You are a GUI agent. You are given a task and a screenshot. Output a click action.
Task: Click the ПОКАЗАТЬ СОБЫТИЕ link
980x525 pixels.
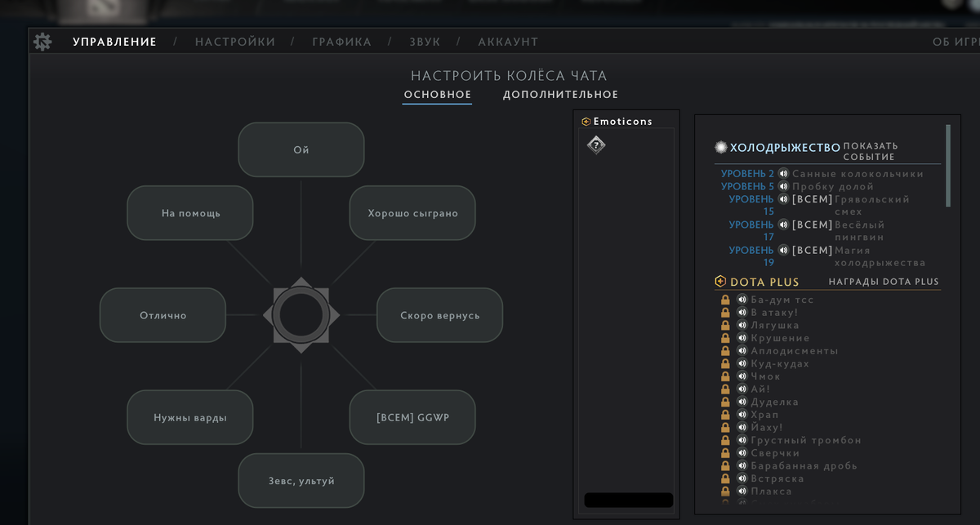tap(871, 151)
